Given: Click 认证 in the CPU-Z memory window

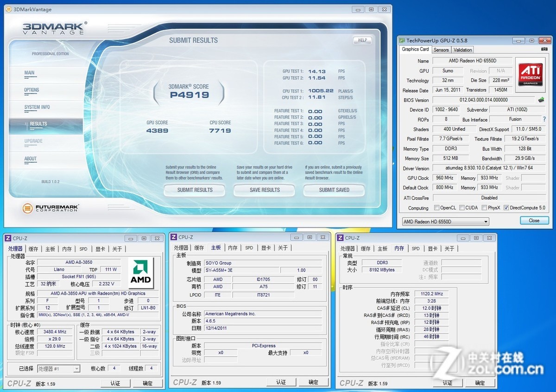Looking at the screenshot, I should click(x=448, y=383).
